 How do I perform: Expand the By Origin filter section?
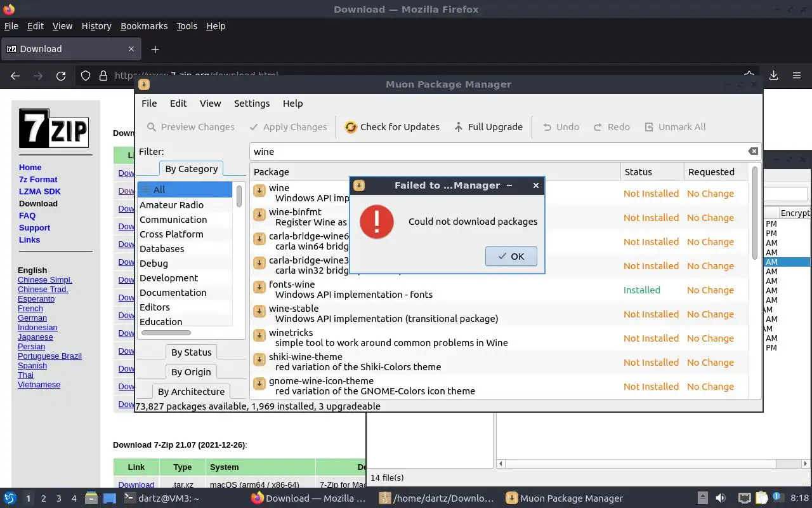click(x=191, y=372)
